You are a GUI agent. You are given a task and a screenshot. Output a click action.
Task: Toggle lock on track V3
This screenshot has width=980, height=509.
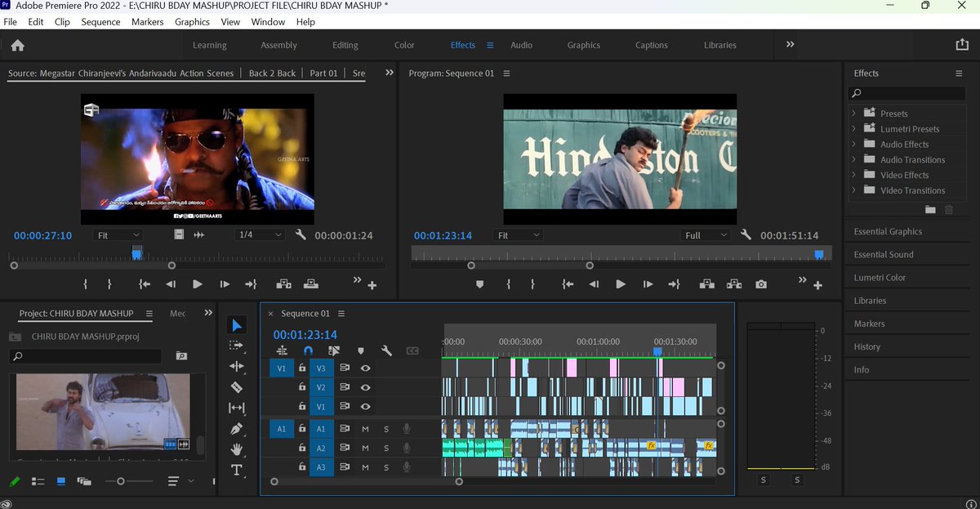302,368
